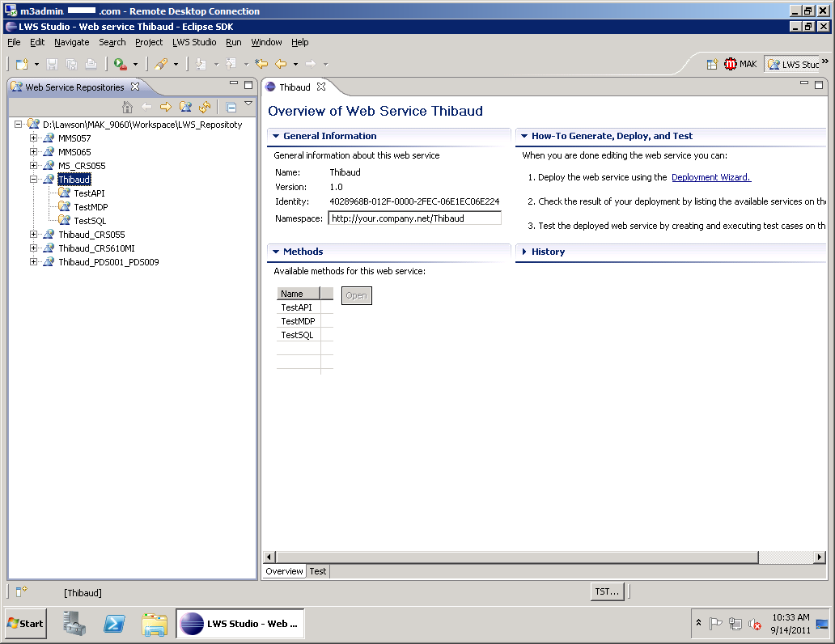This screenshot has width=835, height=644.
Task: Click the Go Into repository icon
Action: [x=185, y=107]
